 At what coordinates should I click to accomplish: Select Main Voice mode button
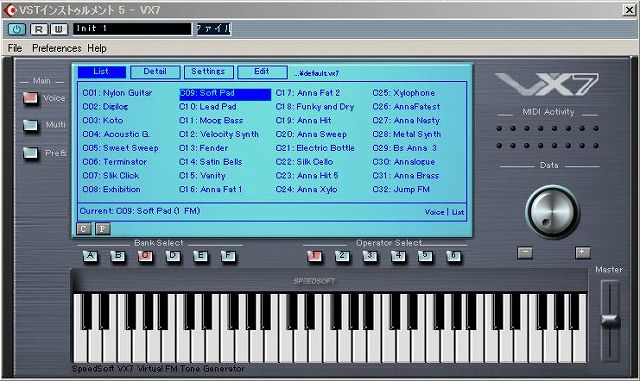(x=31, y=98)
